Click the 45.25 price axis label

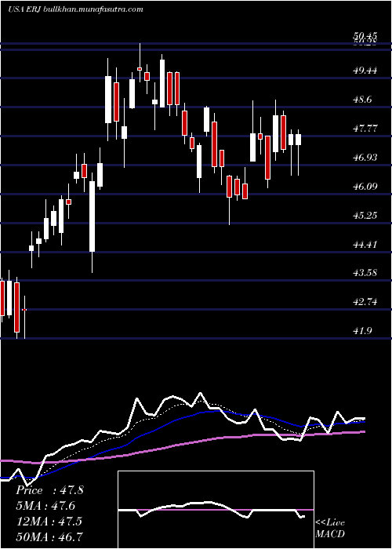[365, 216]
